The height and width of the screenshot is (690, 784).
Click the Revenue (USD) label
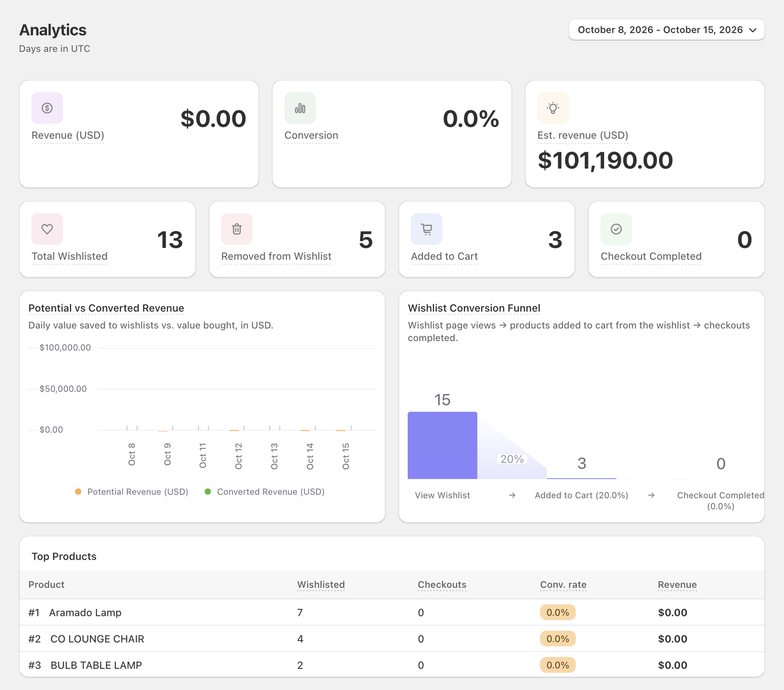(x=68, y=135)
